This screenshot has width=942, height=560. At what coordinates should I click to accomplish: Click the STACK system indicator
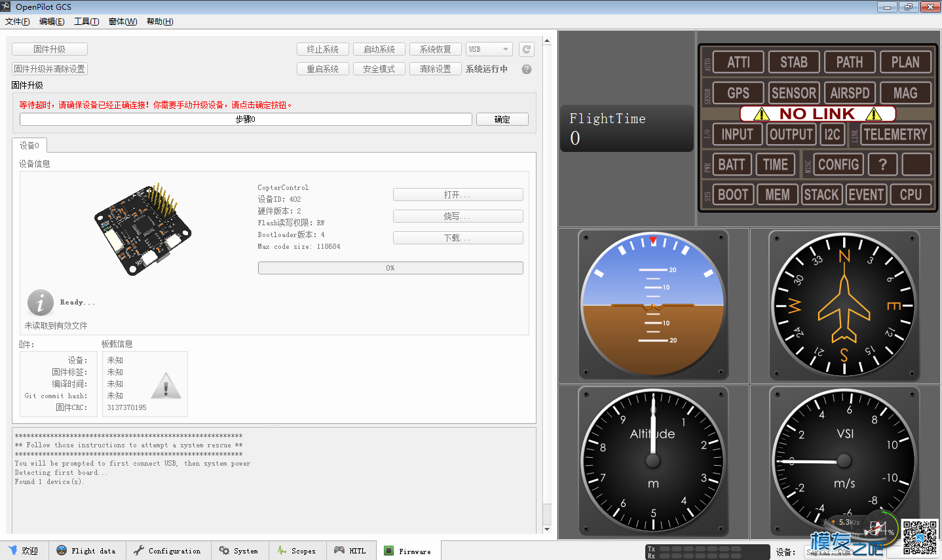tap(821, 195)
